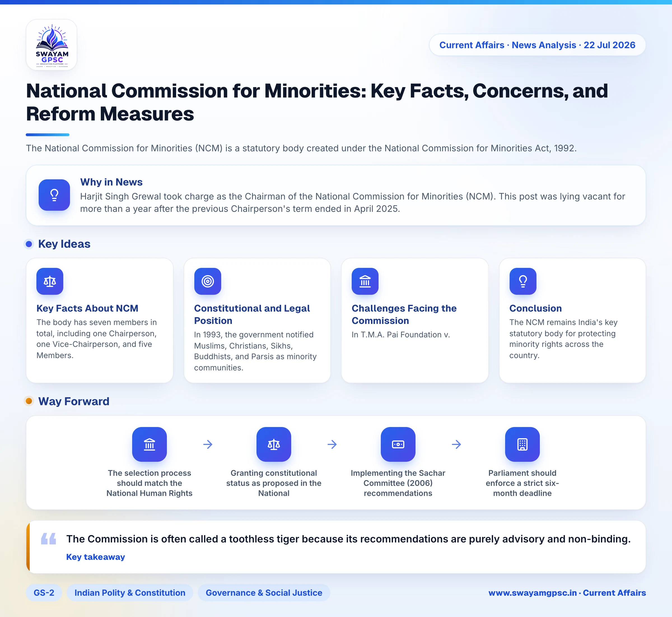
Task: Click the Harjit Singh Grewal paragraph
Action: coord(353,202)
